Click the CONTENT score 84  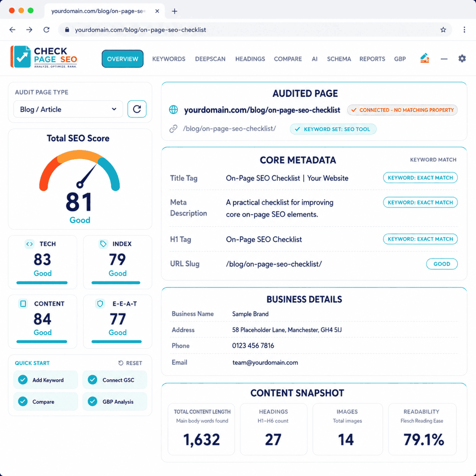coord(42,319)
